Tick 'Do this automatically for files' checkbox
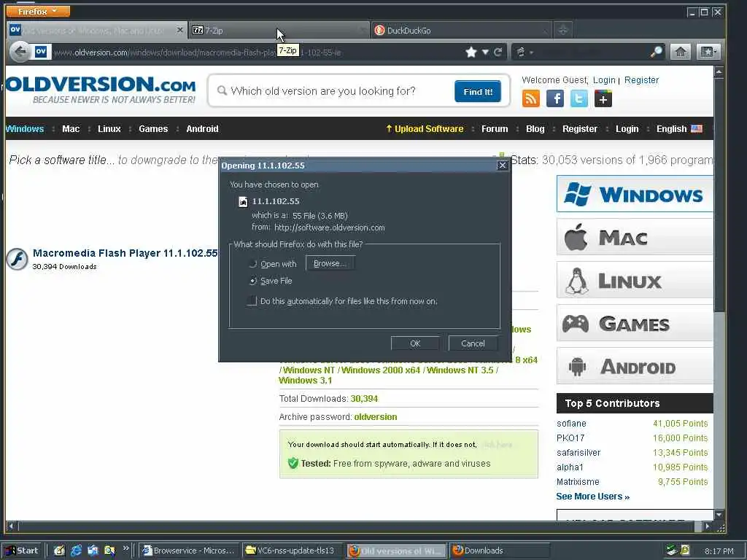 pyautogui.click(x=252, y=301)
